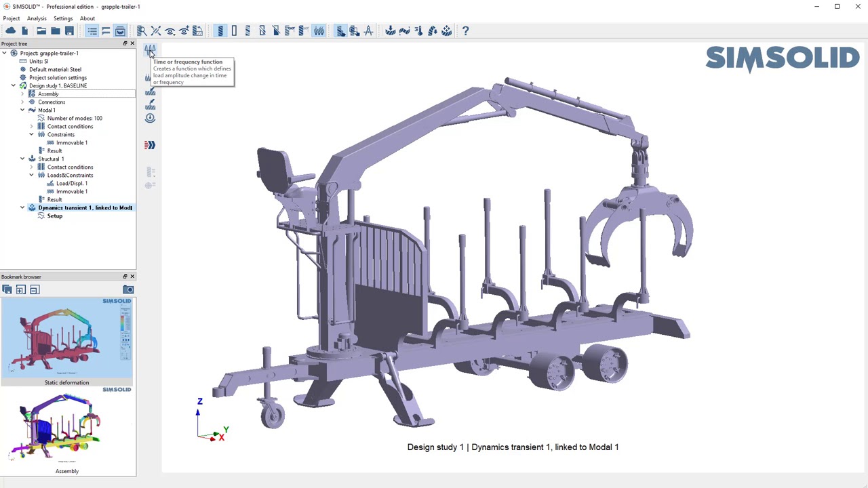This screenshot has width=868, height=488.
Task: Click the thermometer thermal analysis toolbar icon
Action: click(x=418, y=30)
